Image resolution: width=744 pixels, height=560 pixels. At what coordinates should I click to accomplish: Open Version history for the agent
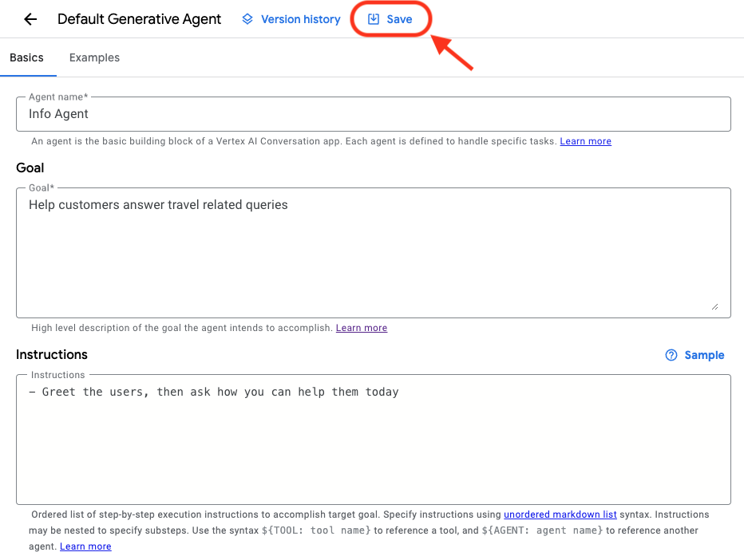coord(300,18)
